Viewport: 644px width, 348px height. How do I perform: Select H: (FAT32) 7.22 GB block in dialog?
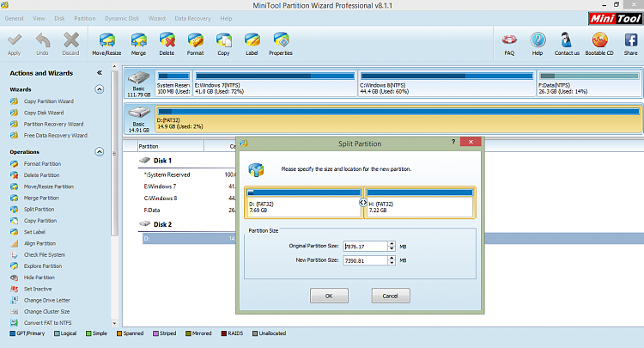pyautogui.click(x=419, y=203)
